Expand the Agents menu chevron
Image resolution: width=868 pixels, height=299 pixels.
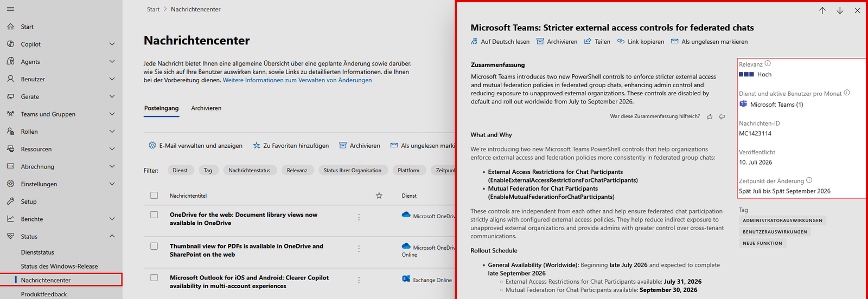(x=112, y=61)
